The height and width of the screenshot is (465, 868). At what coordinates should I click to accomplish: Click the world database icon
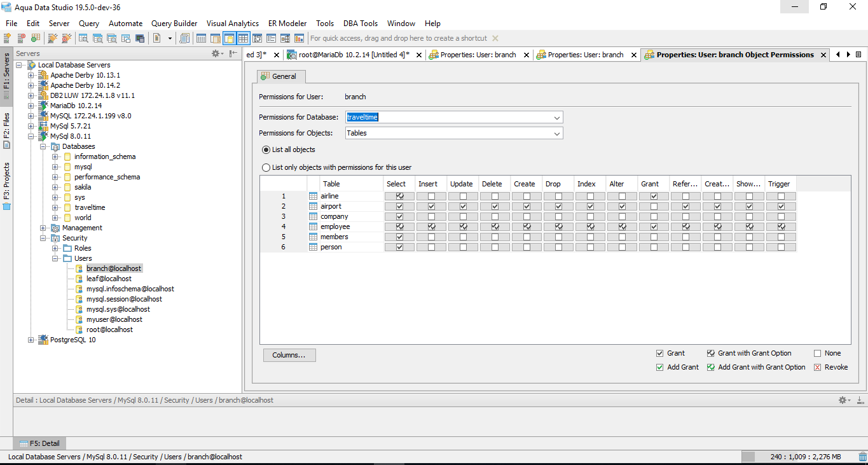click(67, 218)
